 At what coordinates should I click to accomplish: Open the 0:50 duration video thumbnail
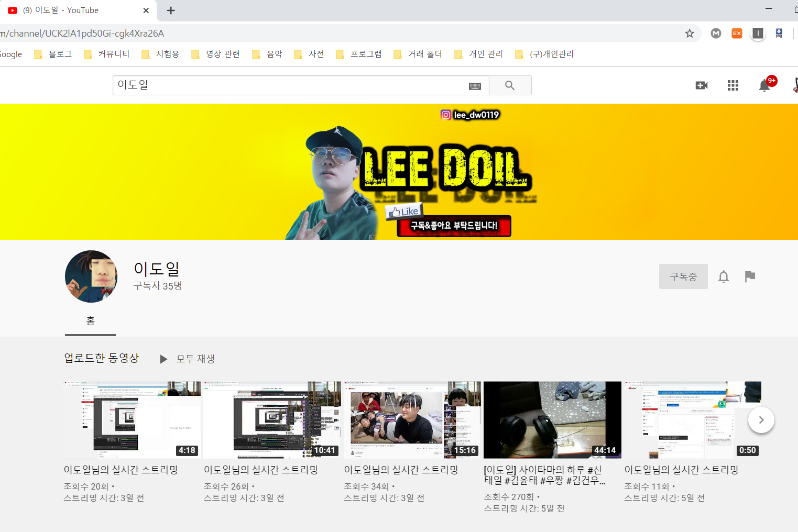[693, 420]
